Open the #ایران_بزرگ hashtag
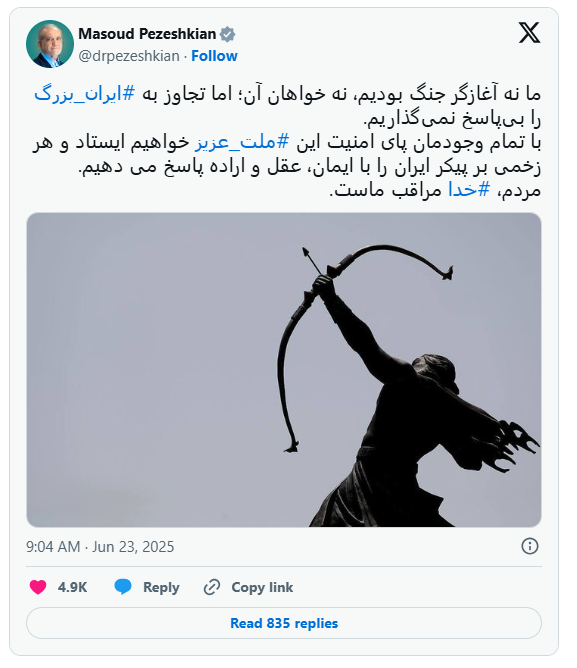This screenshot has width=577, height=668. point(84,94)
